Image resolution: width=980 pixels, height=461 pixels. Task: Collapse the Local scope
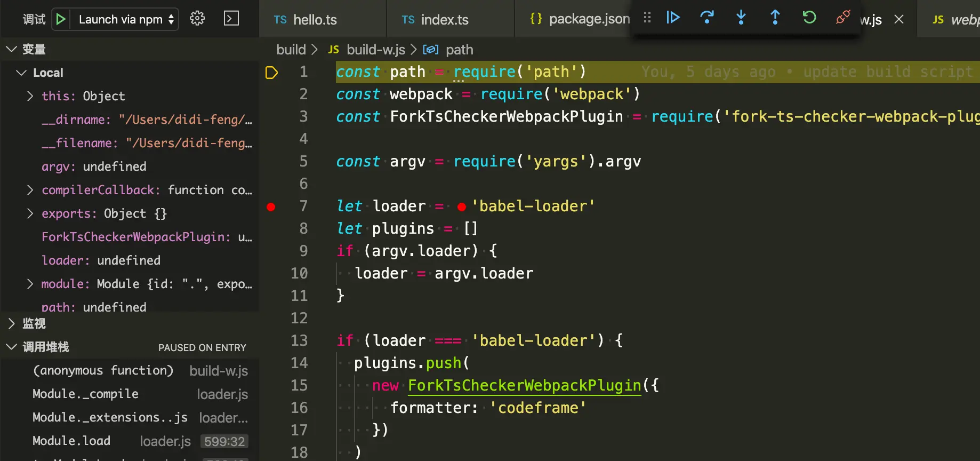pyautogui.click(x=21, y=73)
